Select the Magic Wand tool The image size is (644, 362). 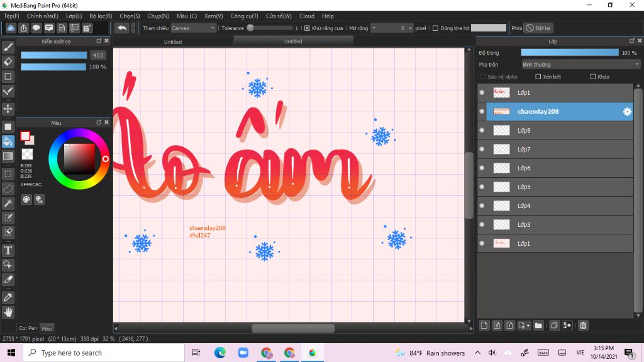(x=8, y=203)
